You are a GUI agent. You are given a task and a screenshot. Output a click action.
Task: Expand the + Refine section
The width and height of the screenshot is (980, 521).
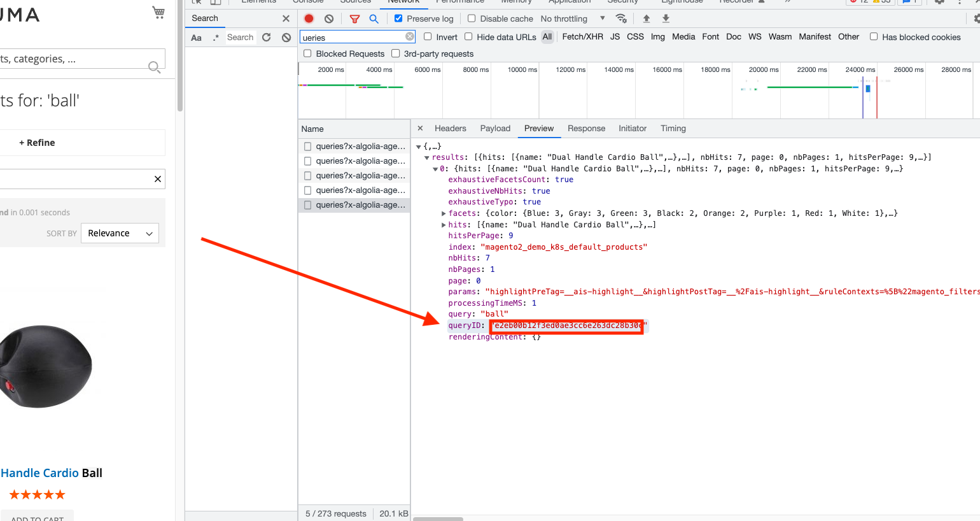pyautogui.click(x=37, y=143)
